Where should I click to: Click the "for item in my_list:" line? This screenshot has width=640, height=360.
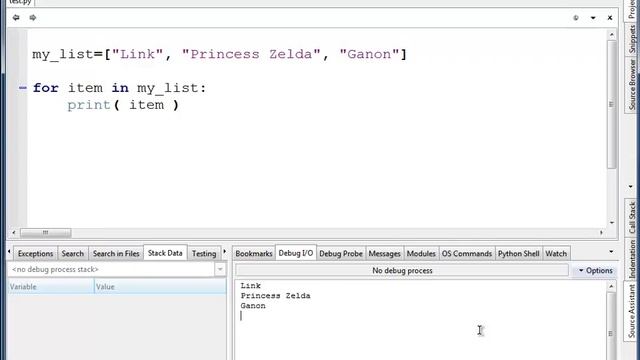(120, 88)
